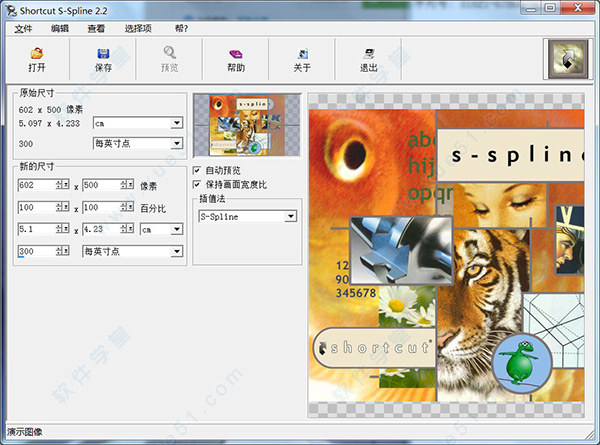Viewport: 600px width, 445px height.
Task: Open the 查看 (View) menu
Action: [96, 28]
